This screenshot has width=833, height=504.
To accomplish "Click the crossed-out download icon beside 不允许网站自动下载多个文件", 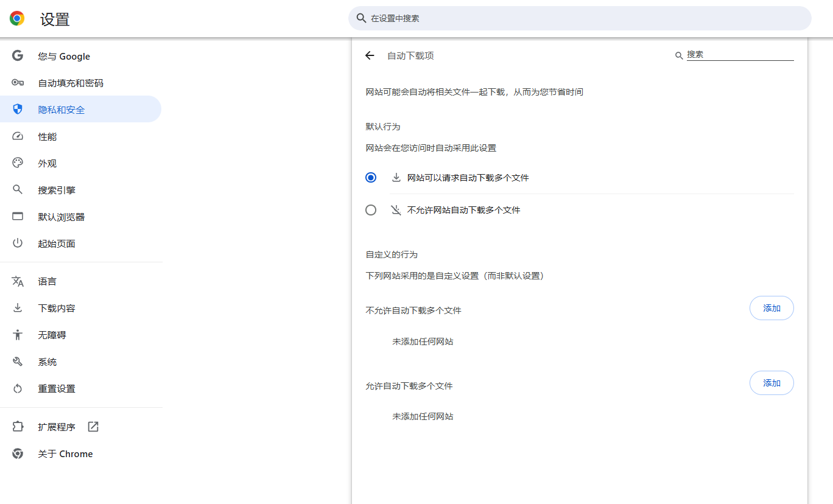I will [x=396, y=210].
